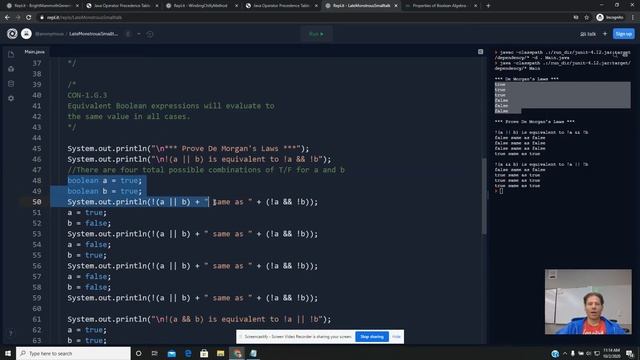Click the @anonymous profile link
The height and width of the screenshot is (360, 640).
point(49,34)
